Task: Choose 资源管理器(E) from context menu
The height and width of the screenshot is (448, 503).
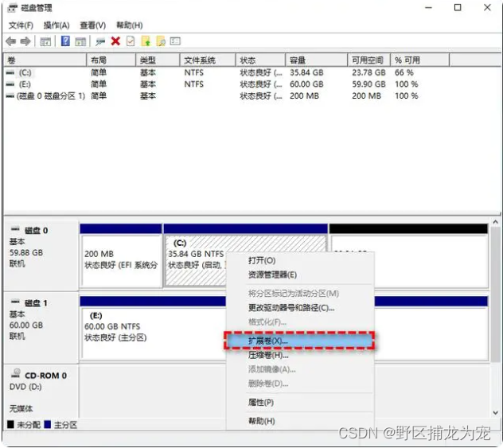Action: [x=300, y=275]
